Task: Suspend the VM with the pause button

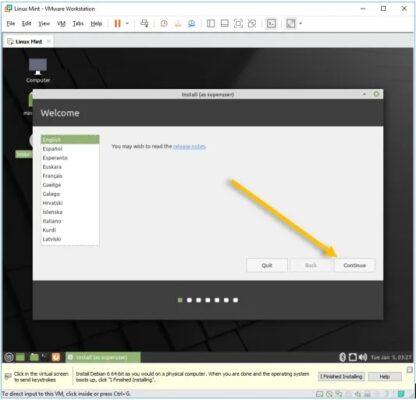Action: pyautogui.click(x=117, y=23)
